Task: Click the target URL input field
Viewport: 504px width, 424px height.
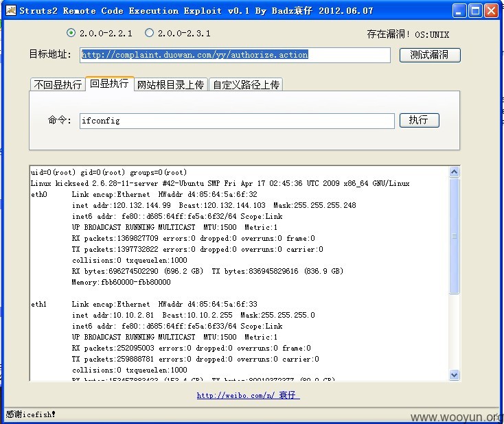Action: pyautogui.click(x=235, y=55)
